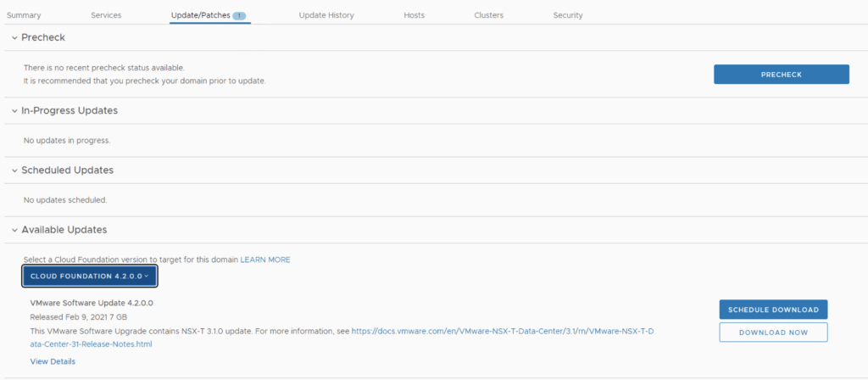Go to the Update History tab

(x=326, y=15)
